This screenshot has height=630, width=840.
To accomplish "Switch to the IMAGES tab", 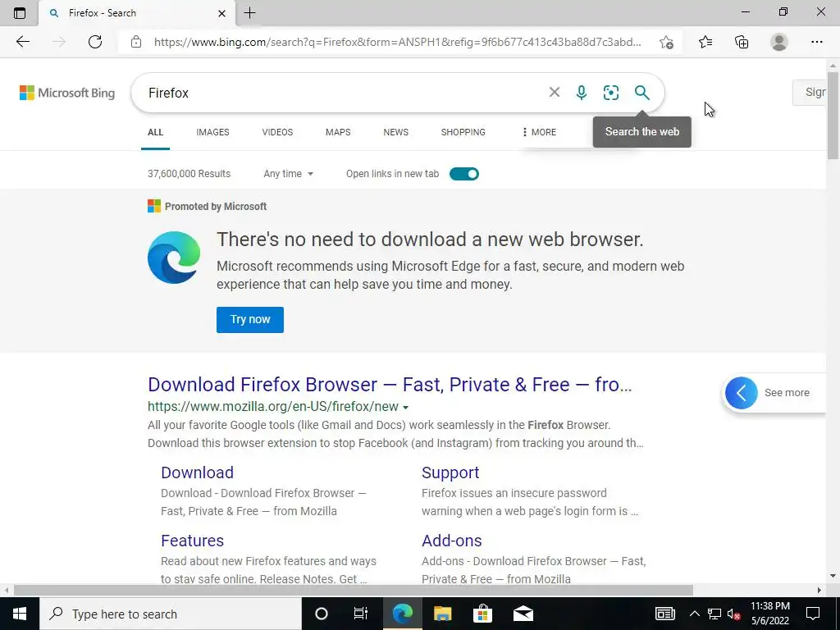I will [212, 132].
